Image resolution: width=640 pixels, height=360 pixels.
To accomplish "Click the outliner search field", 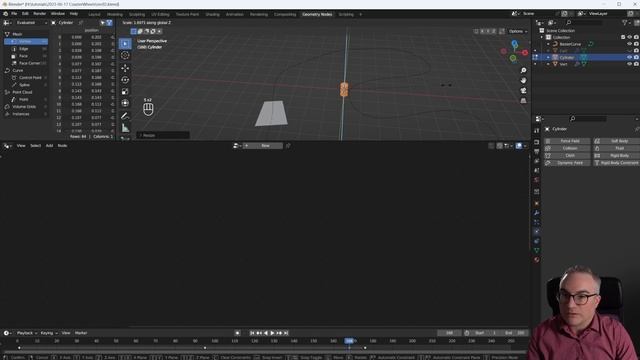I will 584,23.
